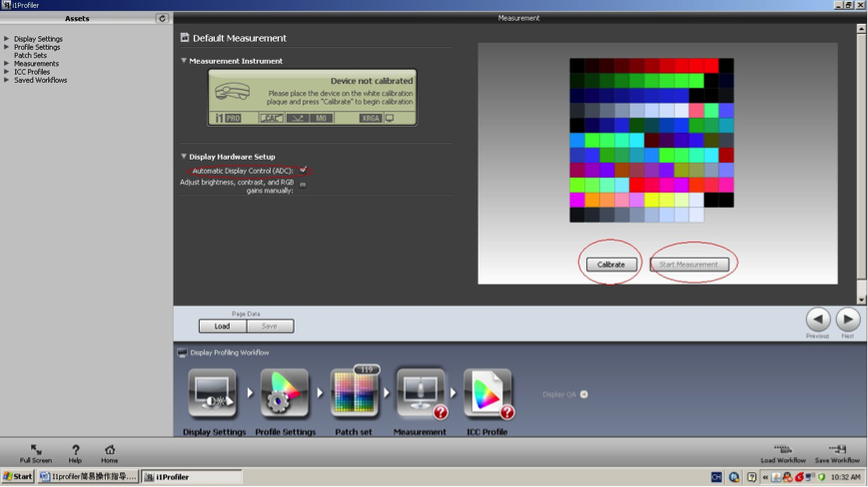
Task: Collapse the Measurement Instrument section
Action: coord(184,61)
